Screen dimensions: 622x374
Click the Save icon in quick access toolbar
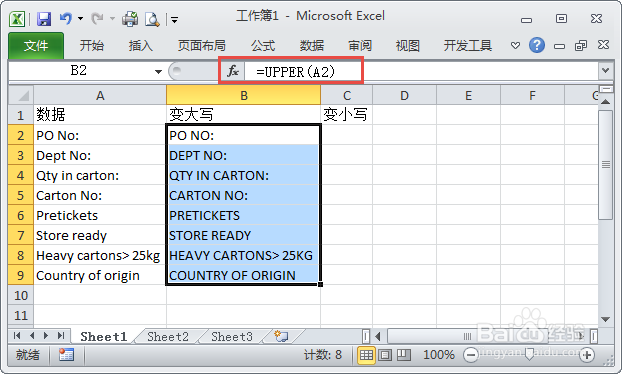(x=44, y=19)
